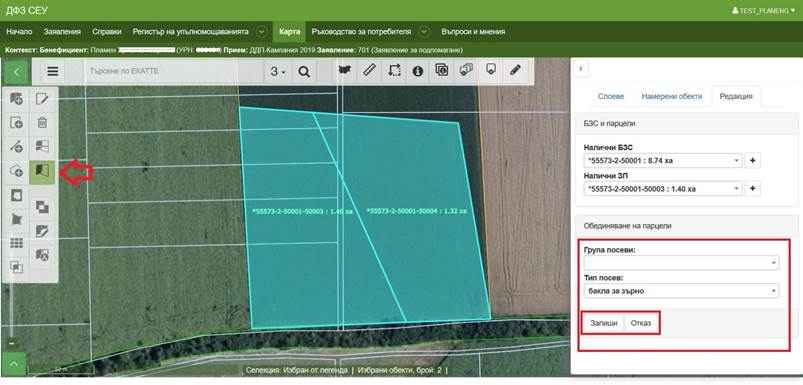Switch to the Слоеве tab
This screenshot has height=385, width=803.
pos(611,96)
